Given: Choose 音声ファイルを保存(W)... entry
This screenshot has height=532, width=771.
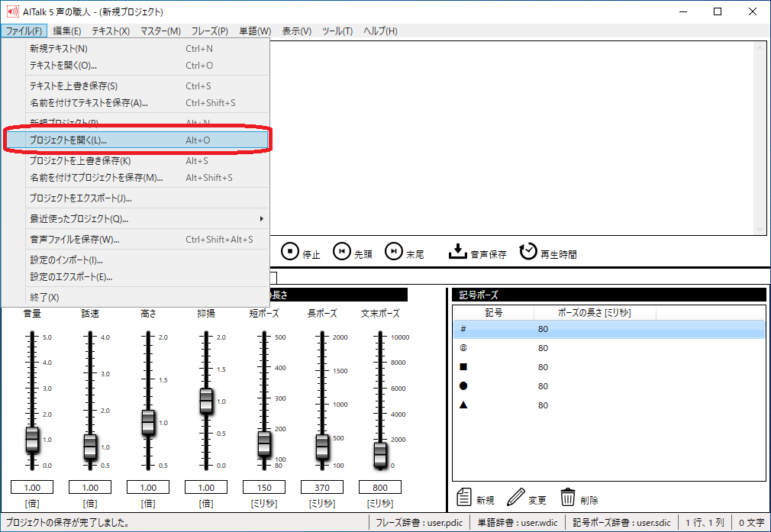Looking at the screenshot, I should 136,240.
